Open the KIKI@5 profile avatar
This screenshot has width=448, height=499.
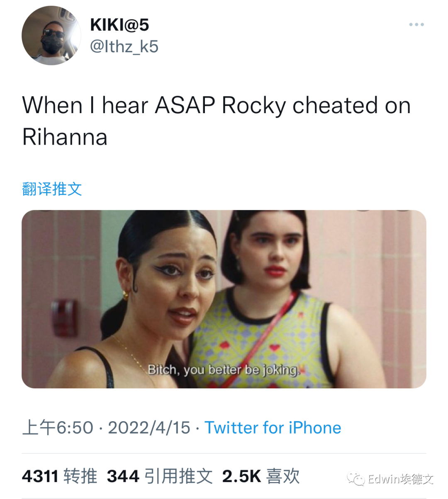51,36
